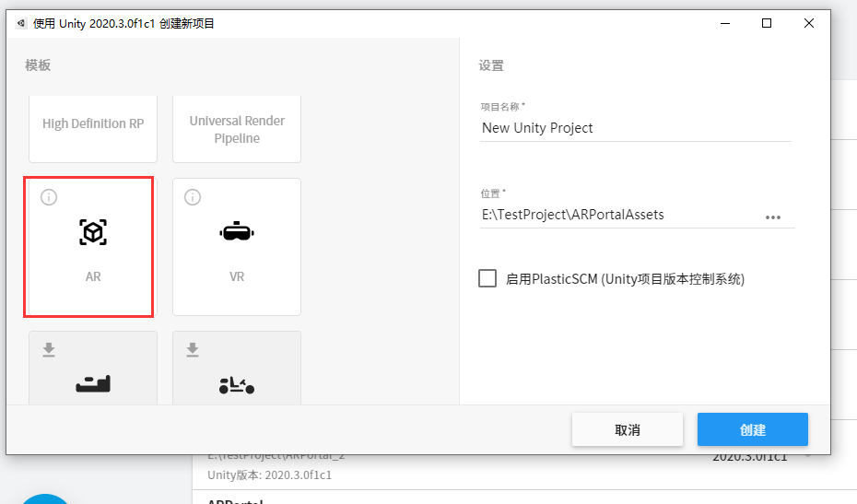The height and width of the screenshot is (504, 857).
Task: Minimize the create project dialog
Action: pos(725,24)
